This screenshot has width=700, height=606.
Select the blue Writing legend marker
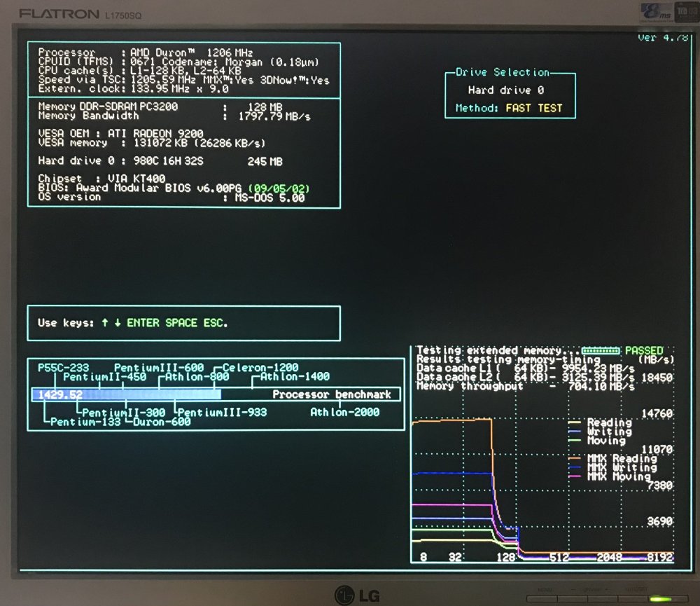click(x=575, y=432)
